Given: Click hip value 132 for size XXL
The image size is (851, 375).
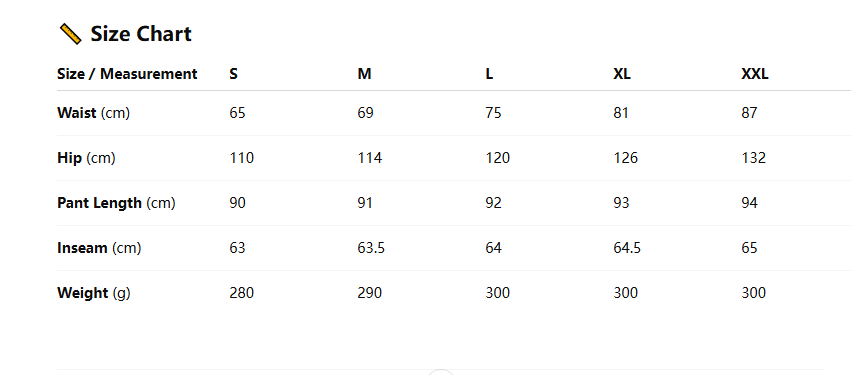Looking at the screenshot, I should [753, 158].
